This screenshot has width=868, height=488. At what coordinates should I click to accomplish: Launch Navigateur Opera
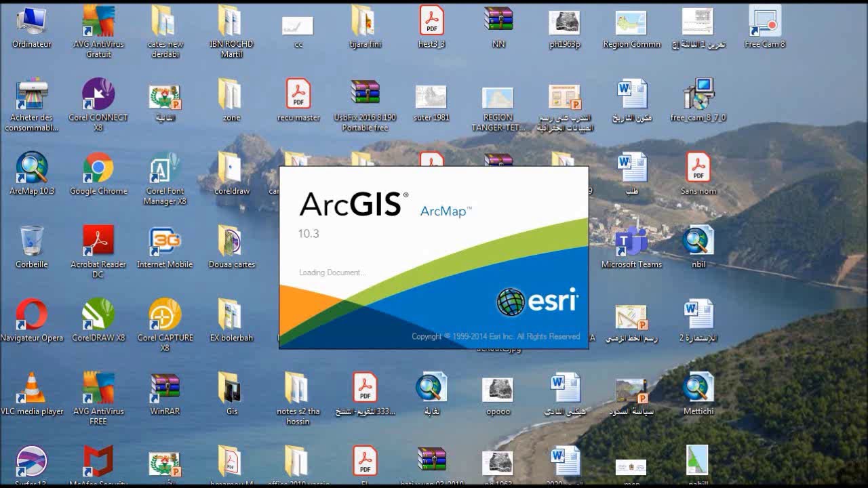31,314
